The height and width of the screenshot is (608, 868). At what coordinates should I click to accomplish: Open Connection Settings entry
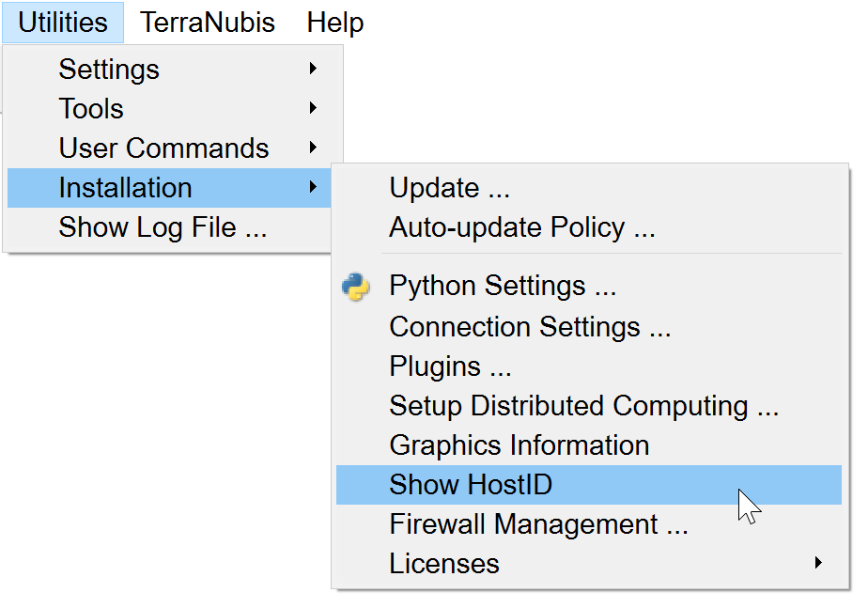(x=530, y=327)
